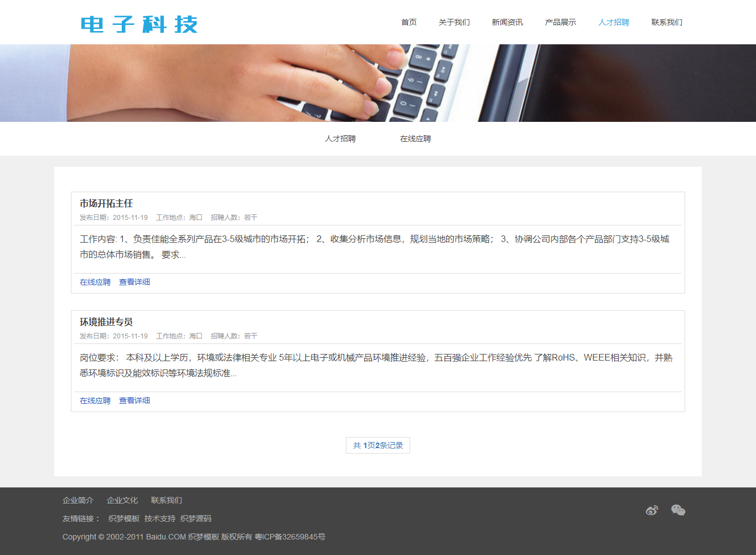The height and width of the screenshot is (555, 756).
Task: Click the pagination box 共1页2条记录
Action: pos(378,445)
